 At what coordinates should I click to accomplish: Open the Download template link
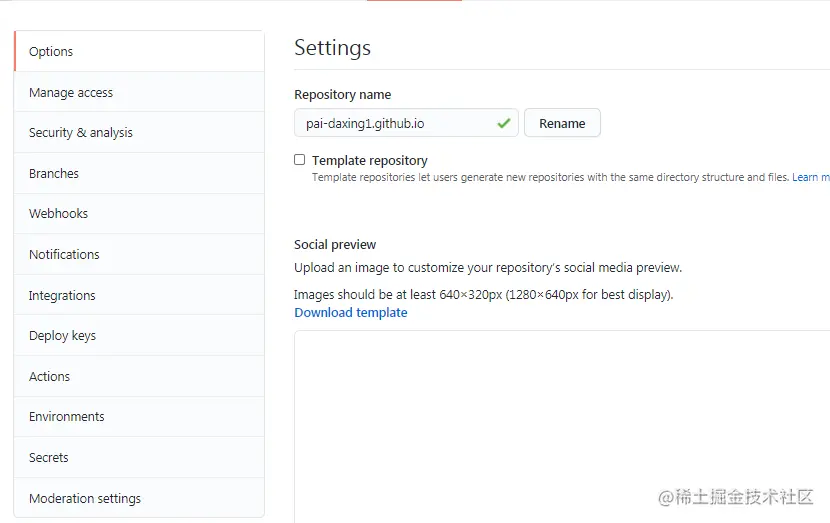pos(351,313)
